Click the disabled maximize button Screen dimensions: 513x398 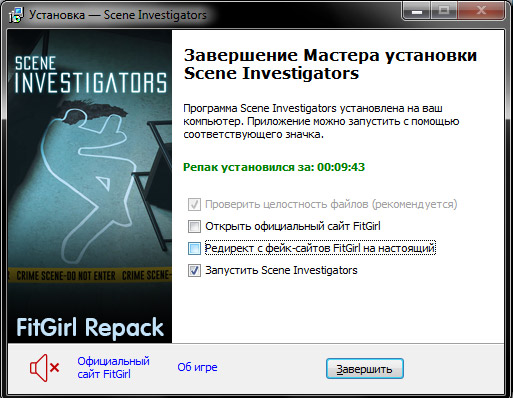444,12
